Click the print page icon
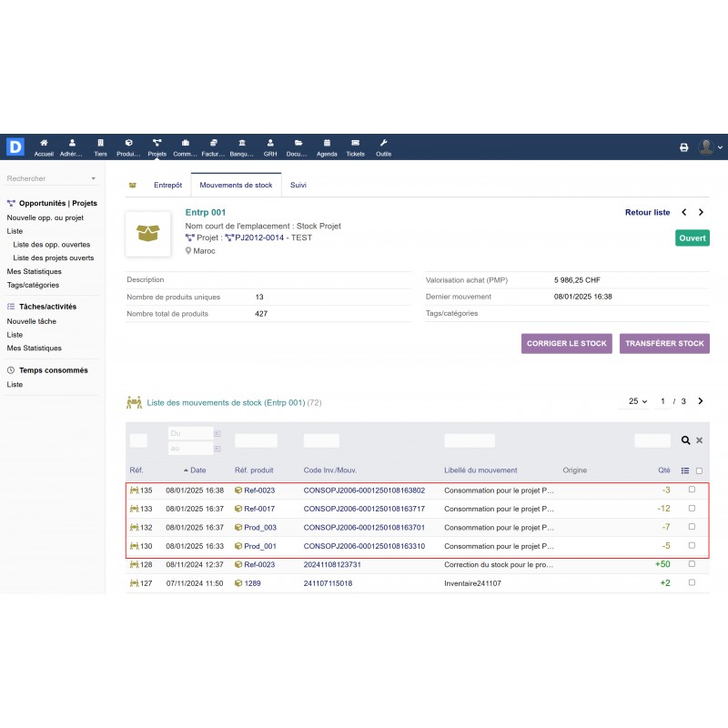Image resolution: width=728 pixels, height=728 pixels. (x=684, y=147)
